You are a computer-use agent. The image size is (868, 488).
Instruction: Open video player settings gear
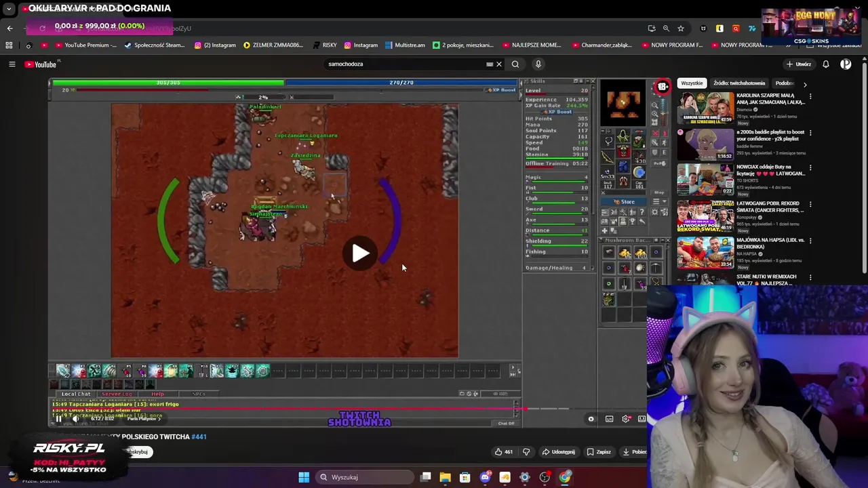pyautogui.click(x=626, y=419)
